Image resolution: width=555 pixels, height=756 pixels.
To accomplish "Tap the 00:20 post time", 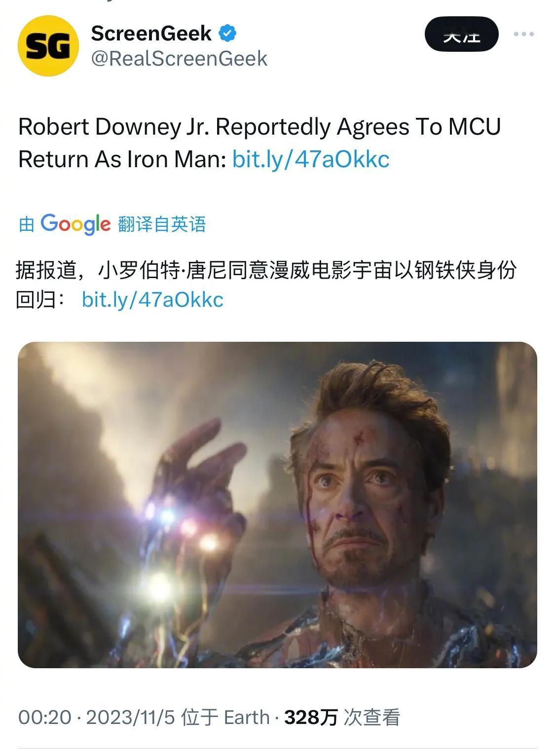I will tap(45, 718).
